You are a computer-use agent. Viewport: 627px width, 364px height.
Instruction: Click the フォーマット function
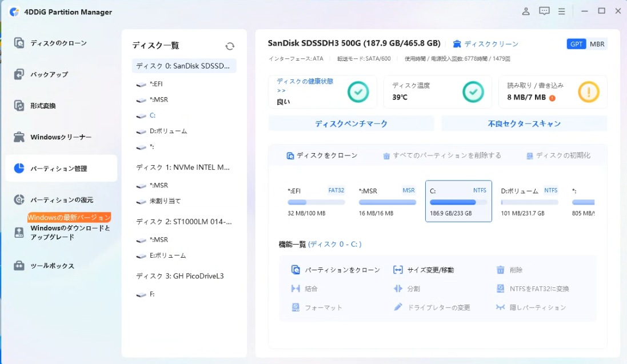coord(317,307)
